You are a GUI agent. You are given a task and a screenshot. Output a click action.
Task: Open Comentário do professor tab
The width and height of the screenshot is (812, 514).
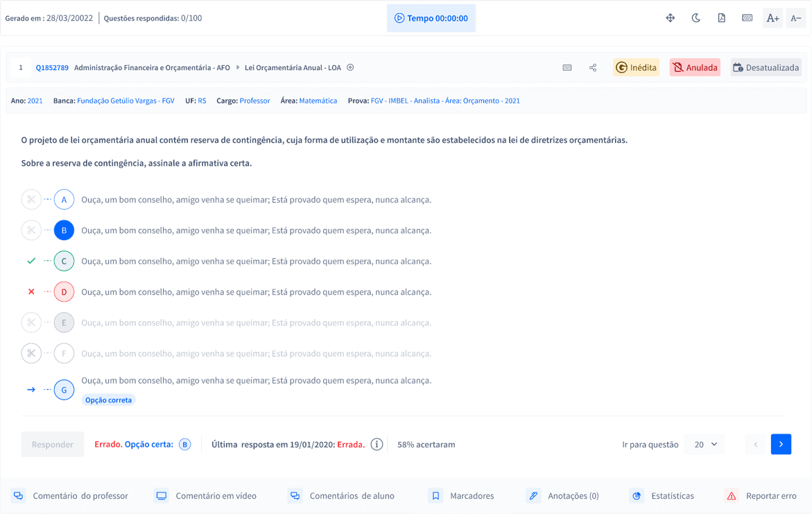pyautogui.click(x=71, y=496)
